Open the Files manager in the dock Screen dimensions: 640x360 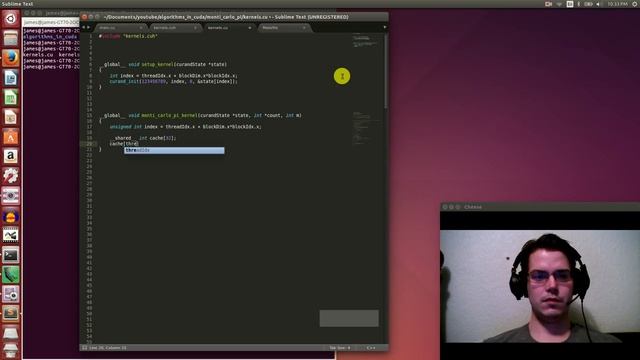pyautogui.click(x=11, y=38)
